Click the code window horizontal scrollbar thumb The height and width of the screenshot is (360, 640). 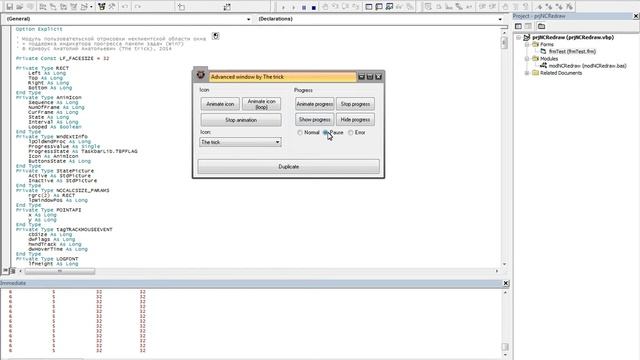tap(60, 271)
